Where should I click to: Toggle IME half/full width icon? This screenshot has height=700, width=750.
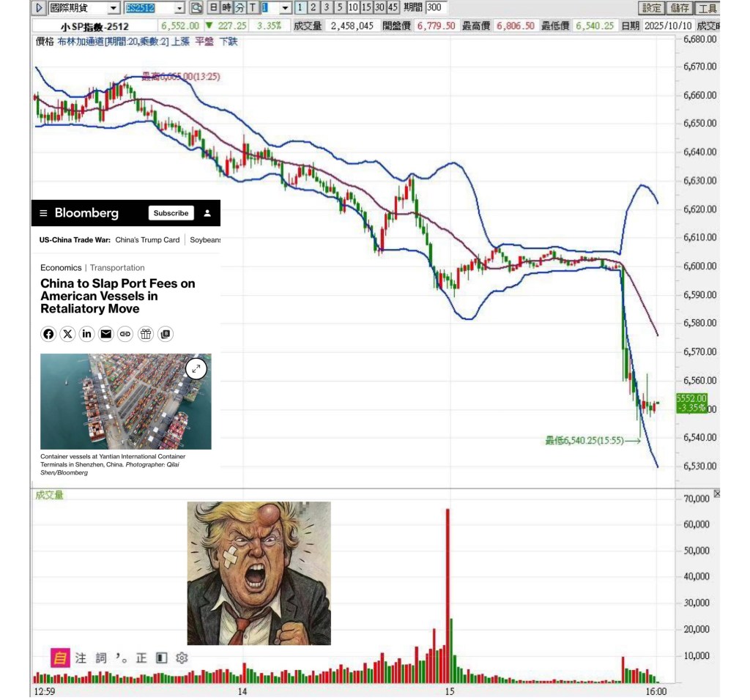pos(162,658)
